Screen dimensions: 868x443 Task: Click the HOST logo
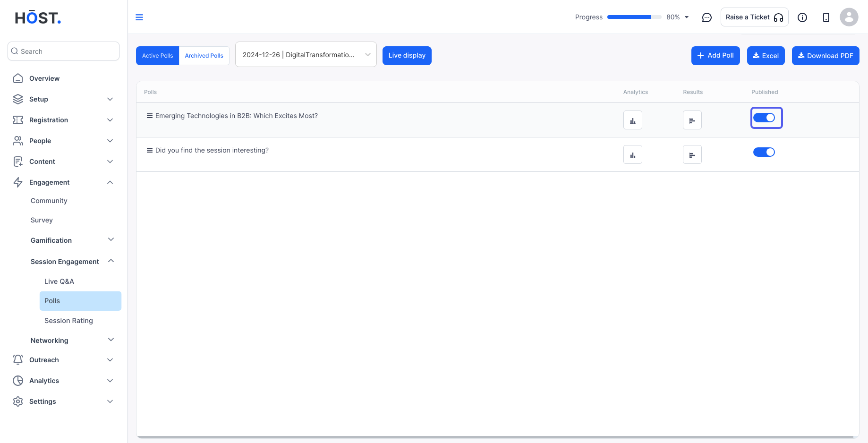coord(38,17)
